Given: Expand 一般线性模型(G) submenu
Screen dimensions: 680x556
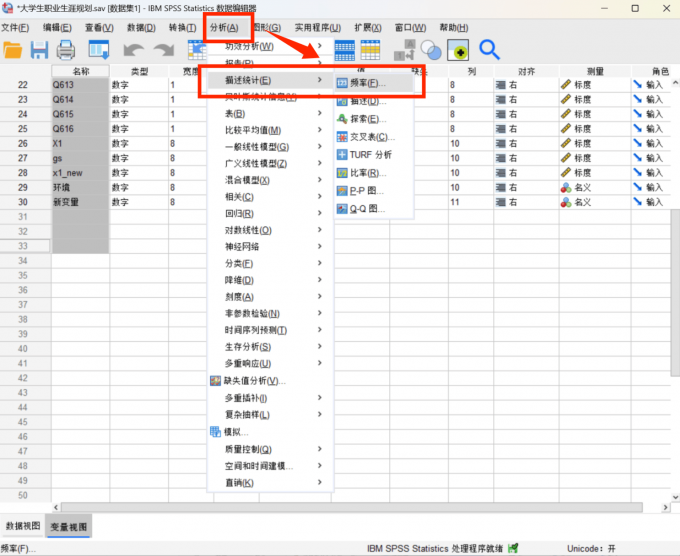Looking at the screenshot, I should 271,147.
